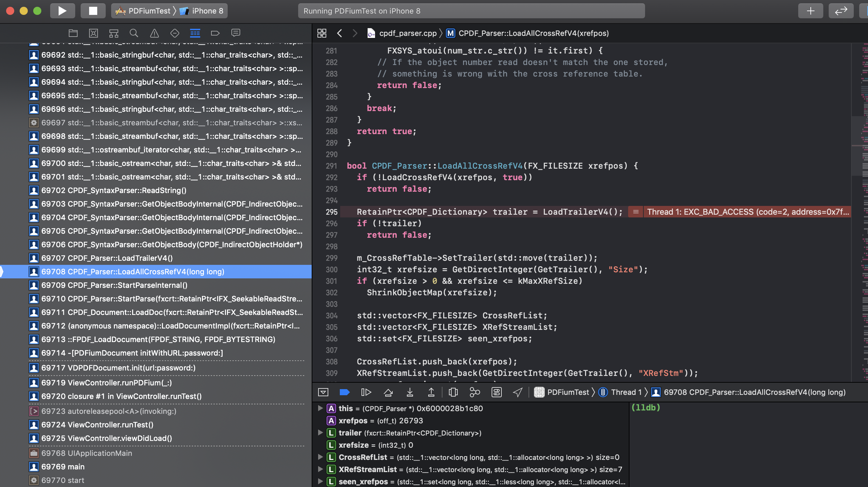Click into the (lldb) console prompt
868x487 pixels.
pos(646,408)
